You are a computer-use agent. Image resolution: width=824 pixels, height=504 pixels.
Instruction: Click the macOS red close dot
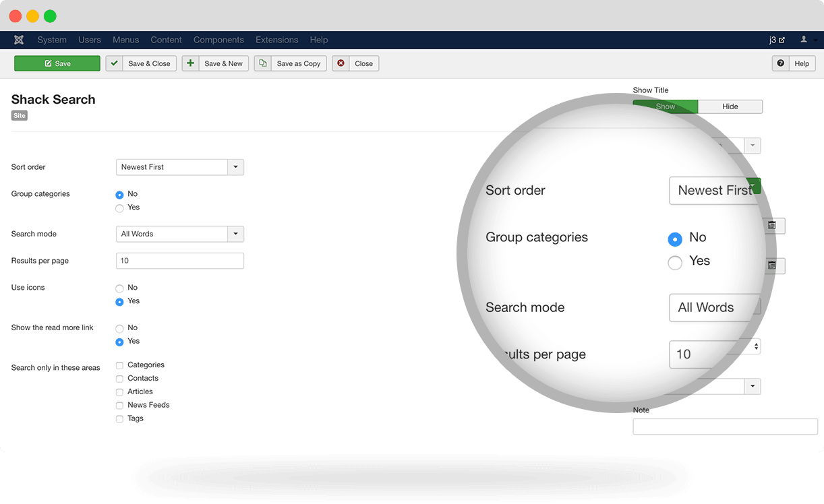pyautogui.click(x=16, y=16)
